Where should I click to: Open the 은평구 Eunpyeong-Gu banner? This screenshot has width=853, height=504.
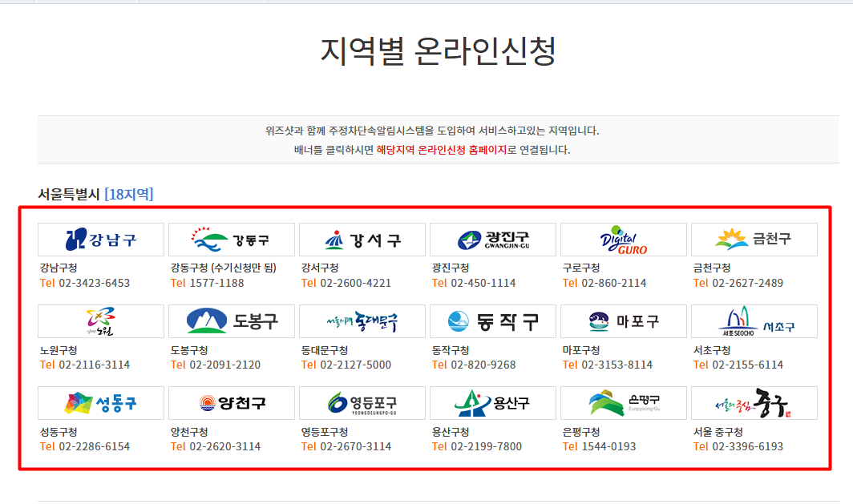point(623,403)
